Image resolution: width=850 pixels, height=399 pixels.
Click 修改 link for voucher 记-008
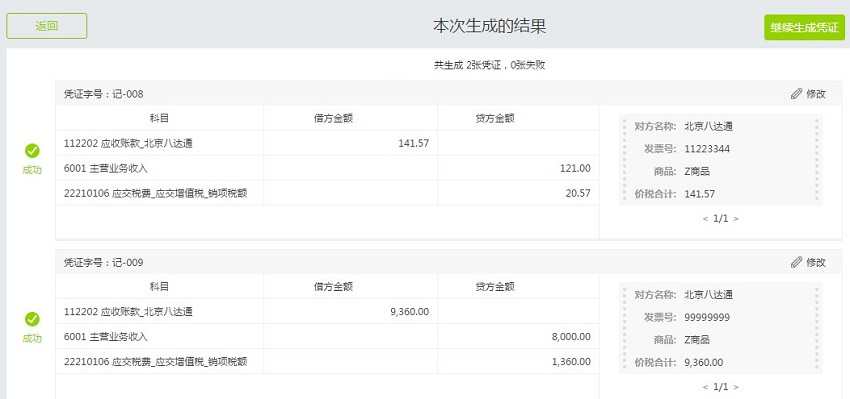pos(816,94)
